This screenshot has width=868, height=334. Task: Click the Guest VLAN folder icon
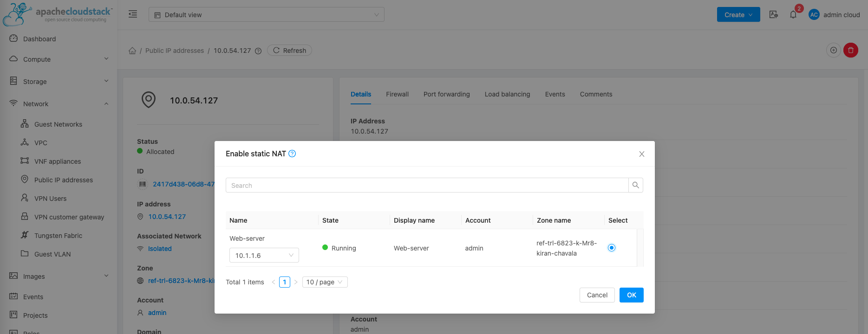[x=25, y=254]
